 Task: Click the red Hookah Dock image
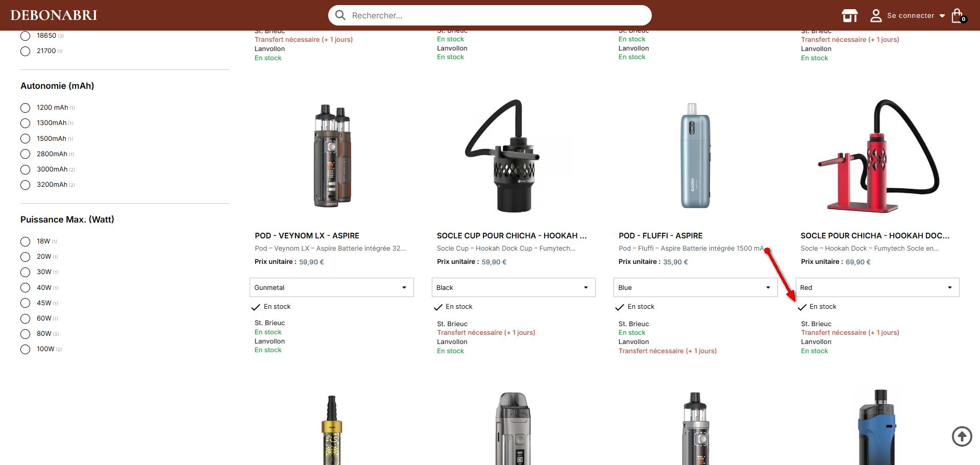[x=878, y=156]
